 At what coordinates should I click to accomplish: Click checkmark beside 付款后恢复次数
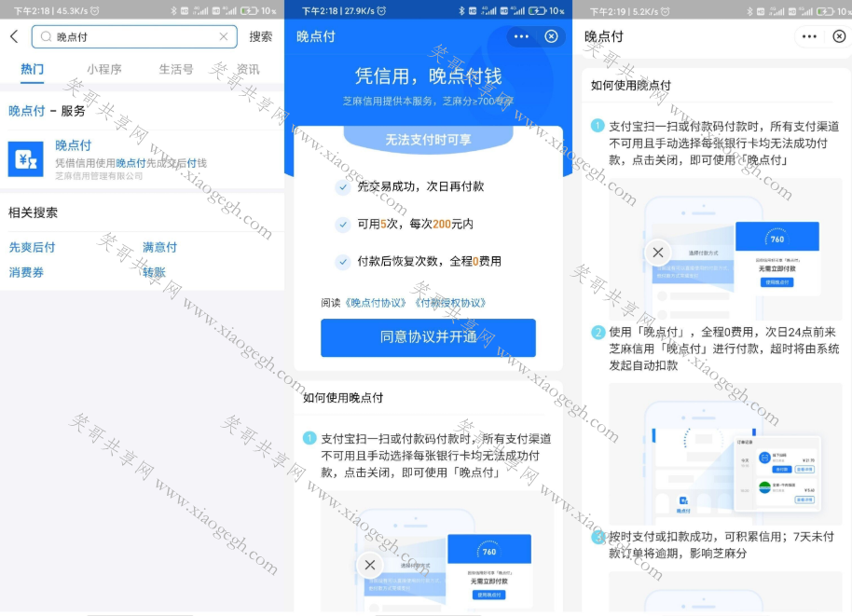pos(343,262)
